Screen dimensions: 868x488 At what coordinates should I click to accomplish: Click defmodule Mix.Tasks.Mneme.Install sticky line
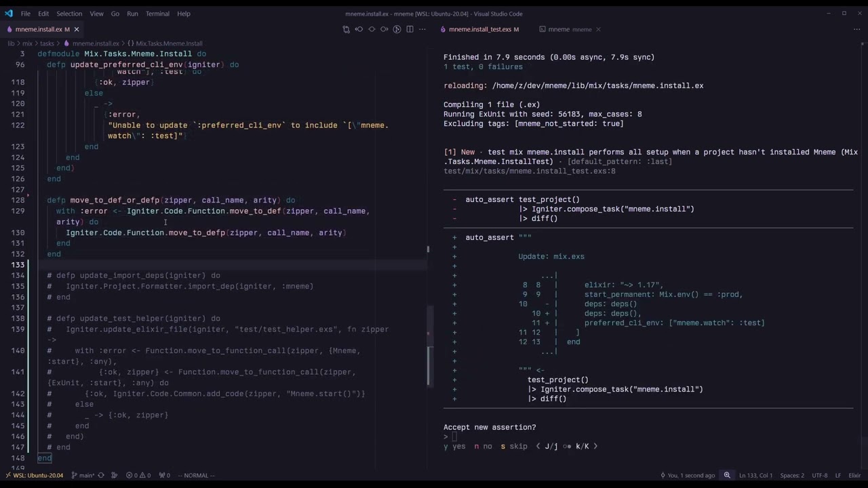pos(122,54)
